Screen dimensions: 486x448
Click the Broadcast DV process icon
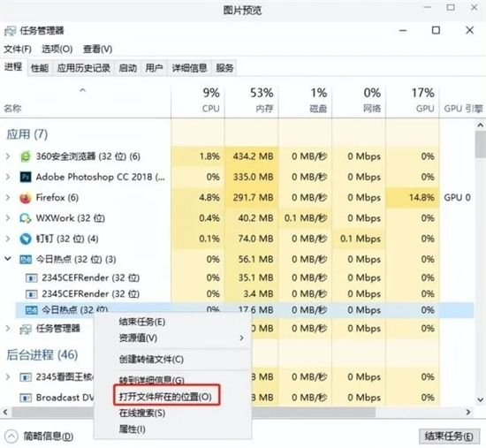pos(26,398)
